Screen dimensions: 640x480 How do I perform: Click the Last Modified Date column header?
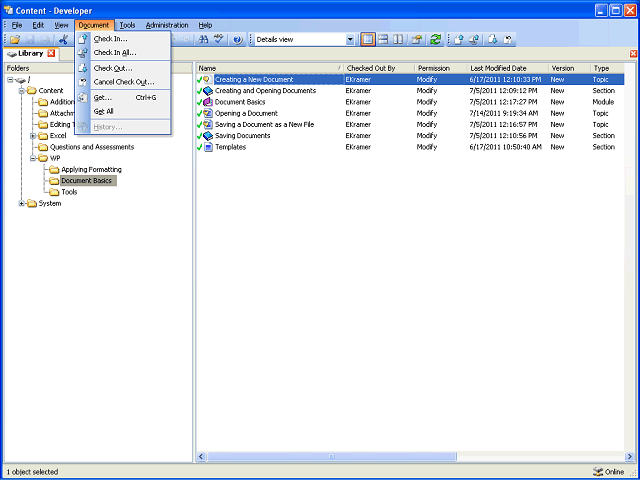tap(507, 68)
